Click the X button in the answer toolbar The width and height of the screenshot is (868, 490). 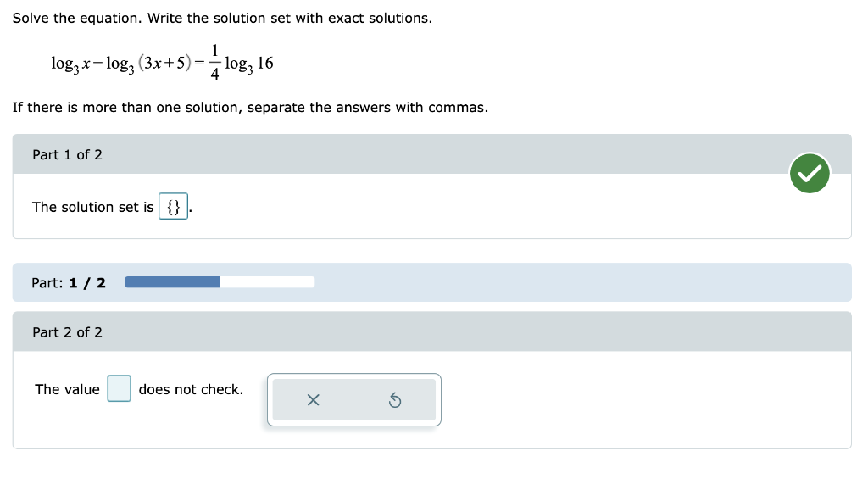tap(313, 399)
